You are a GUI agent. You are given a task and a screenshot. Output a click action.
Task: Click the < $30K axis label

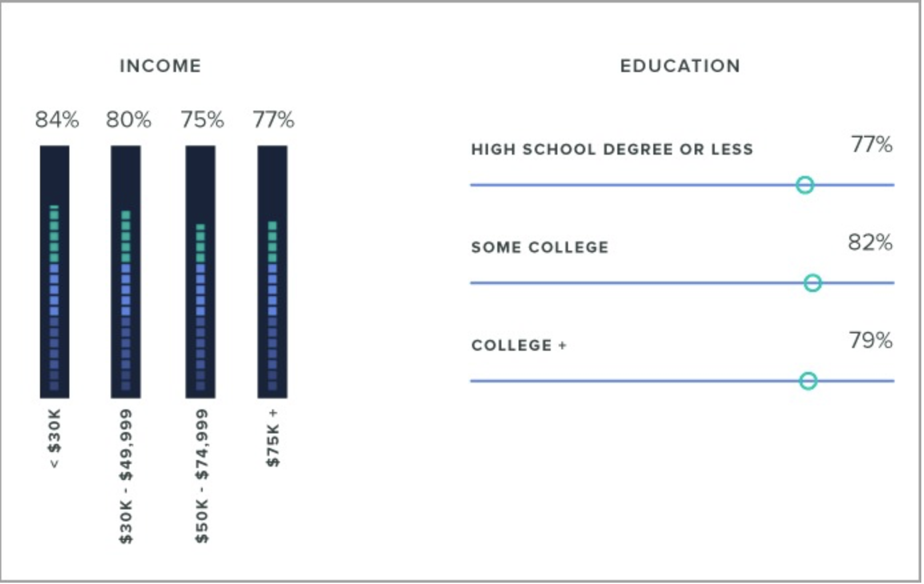55,438
